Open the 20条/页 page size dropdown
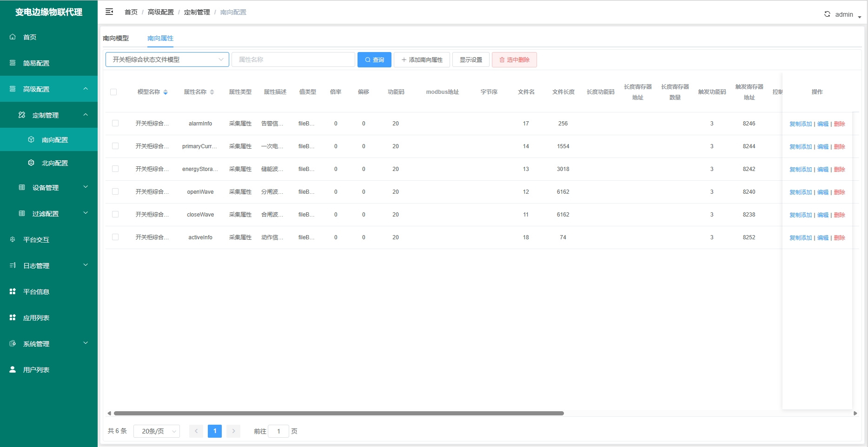Screen dimensions: 868x447 [157, 431]
